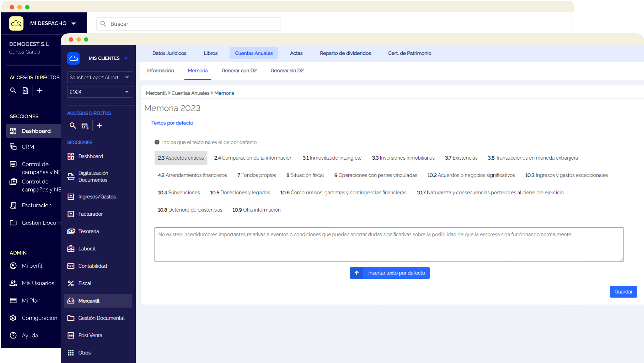Image resolution: width=644 pixels, height=363 pixels.
Task: Select 4.2 Arrendamientos financieros
Action: click(192, 175)
